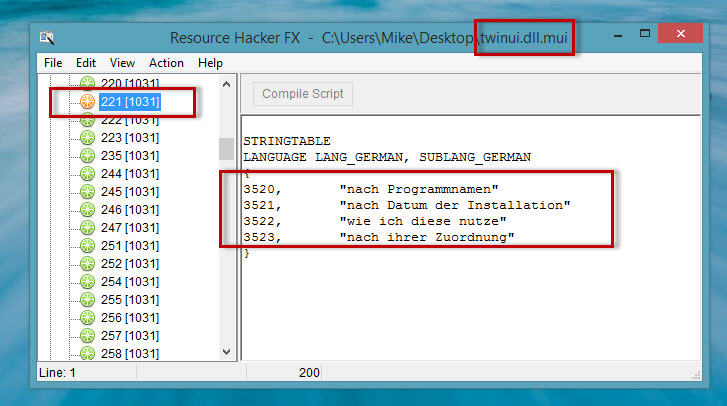Click the green icon beside 244 [1031]
This screenshot has width=727, height=406.
pos(87,174)
